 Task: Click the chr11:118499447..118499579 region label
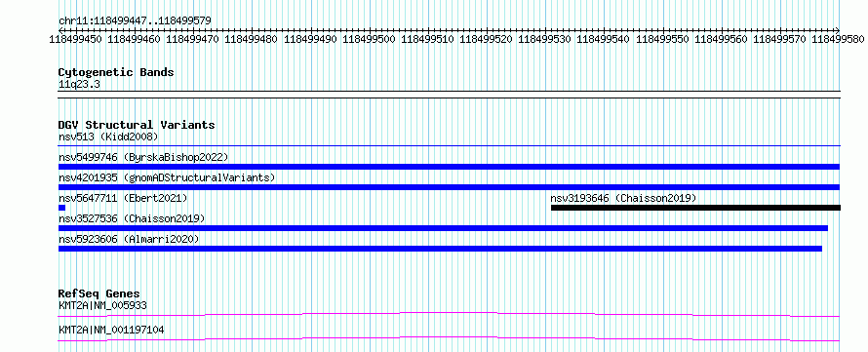pyautogui.click(x=135, y=21)
